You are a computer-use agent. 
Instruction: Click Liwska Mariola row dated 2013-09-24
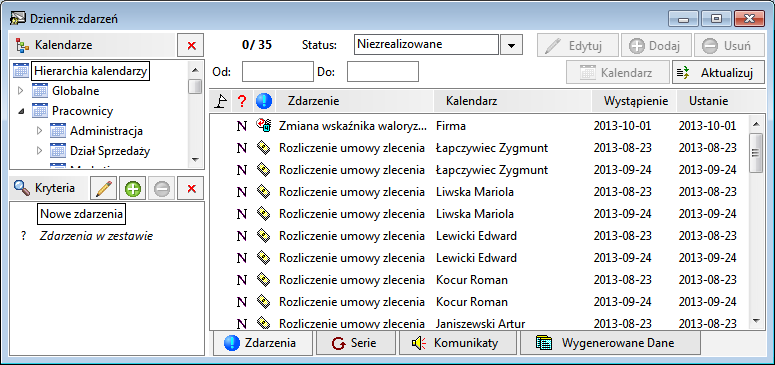pos(478,214)
